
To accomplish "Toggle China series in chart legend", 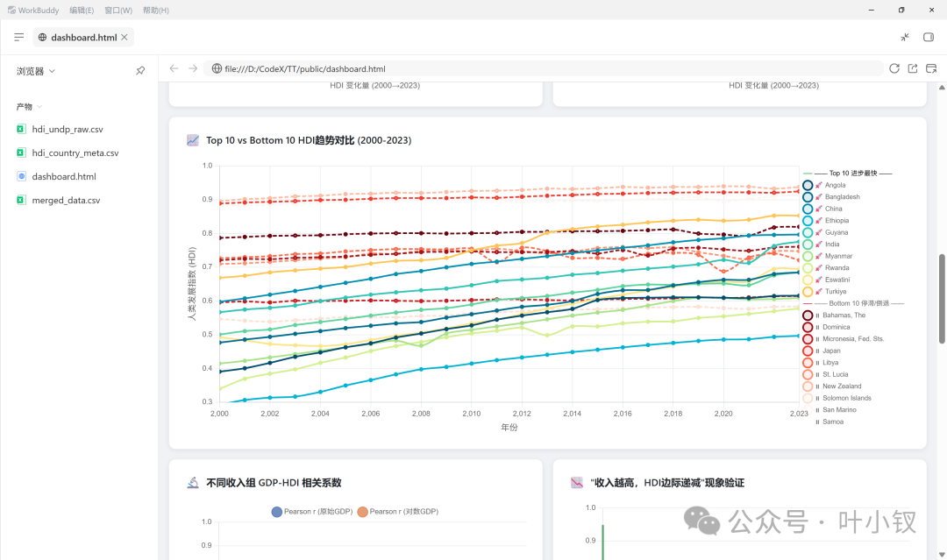I will pos(822,209).
